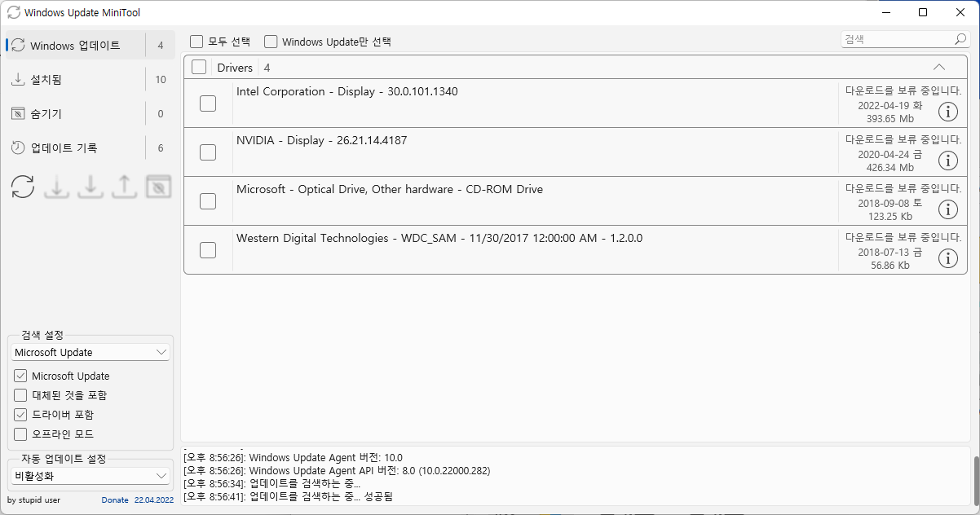Maximize the Windows Update MiniTool window
Viewport: 980px width, 515px height.
tap(923, 12)
